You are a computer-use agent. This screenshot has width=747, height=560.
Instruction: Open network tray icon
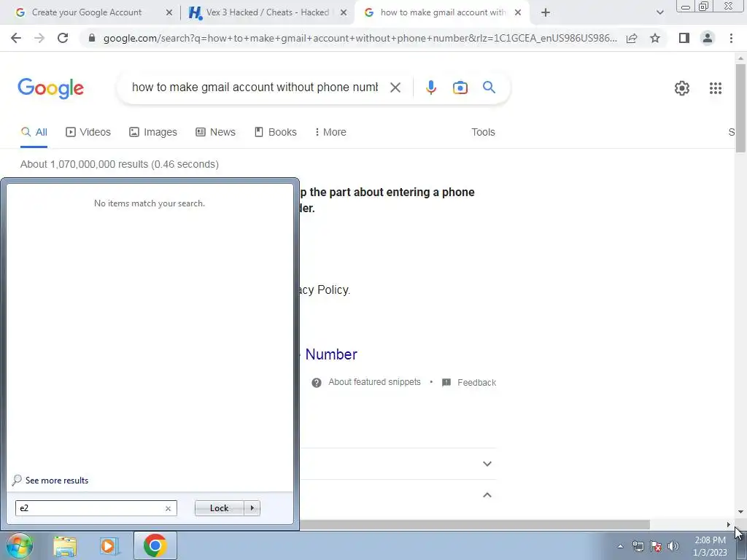pyautogui.click(x=638, y=546)
